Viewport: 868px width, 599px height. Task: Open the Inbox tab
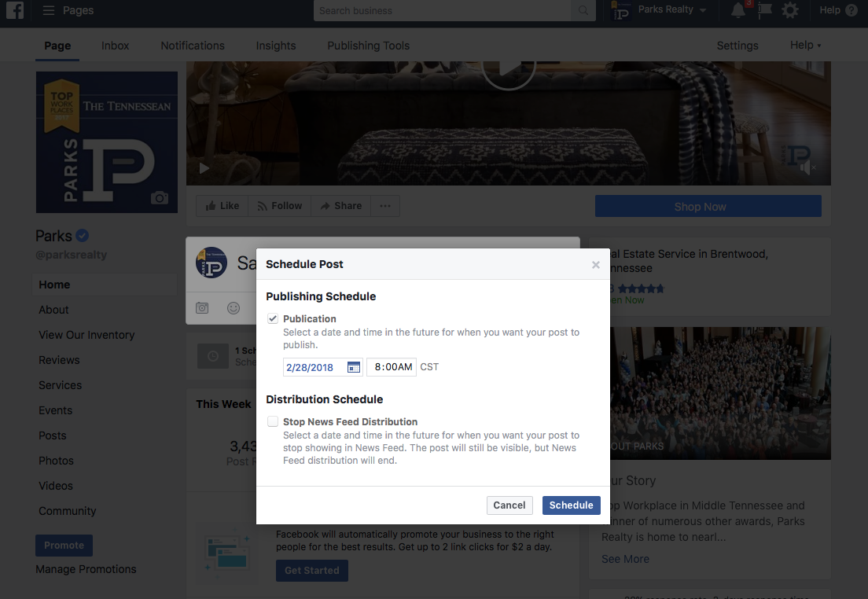tap(115, 46)
